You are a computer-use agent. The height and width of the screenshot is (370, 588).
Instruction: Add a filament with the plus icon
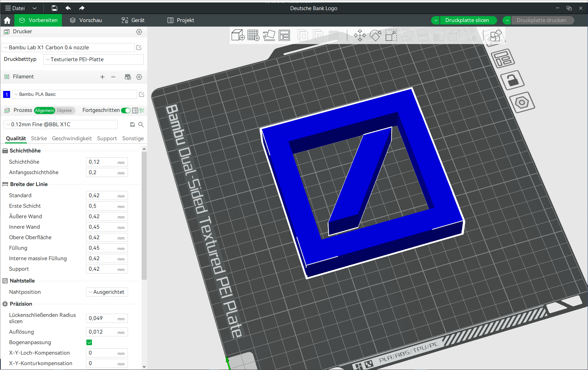click(102, 77)
